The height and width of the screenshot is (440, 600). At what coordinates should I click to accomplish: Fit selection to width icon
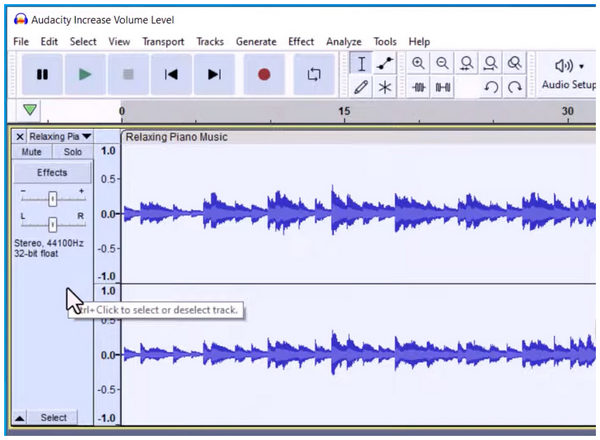(x=466, y=63)
